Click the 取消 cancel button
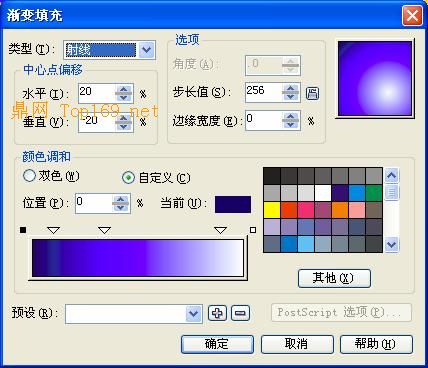 [x=297, y=344]
